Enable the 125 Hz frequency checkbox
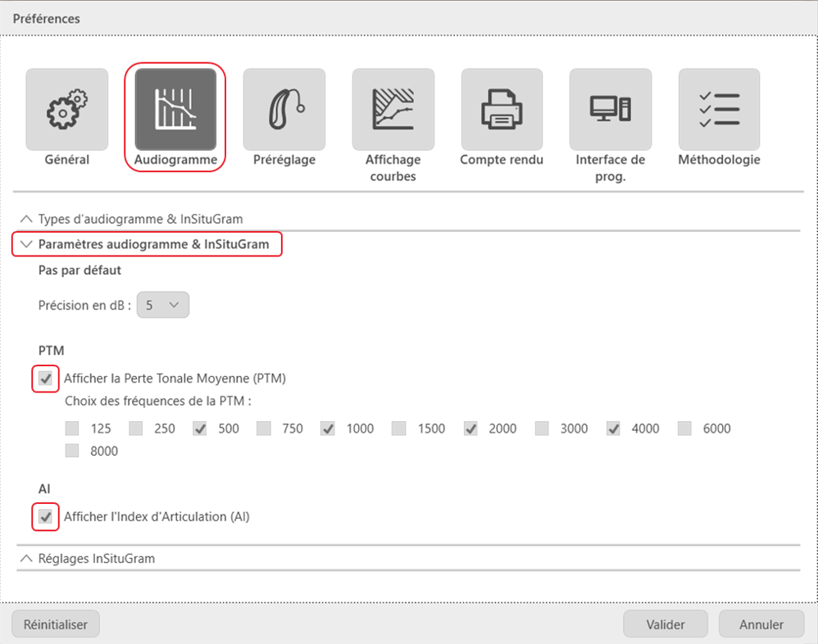 (x=70, y=428)
